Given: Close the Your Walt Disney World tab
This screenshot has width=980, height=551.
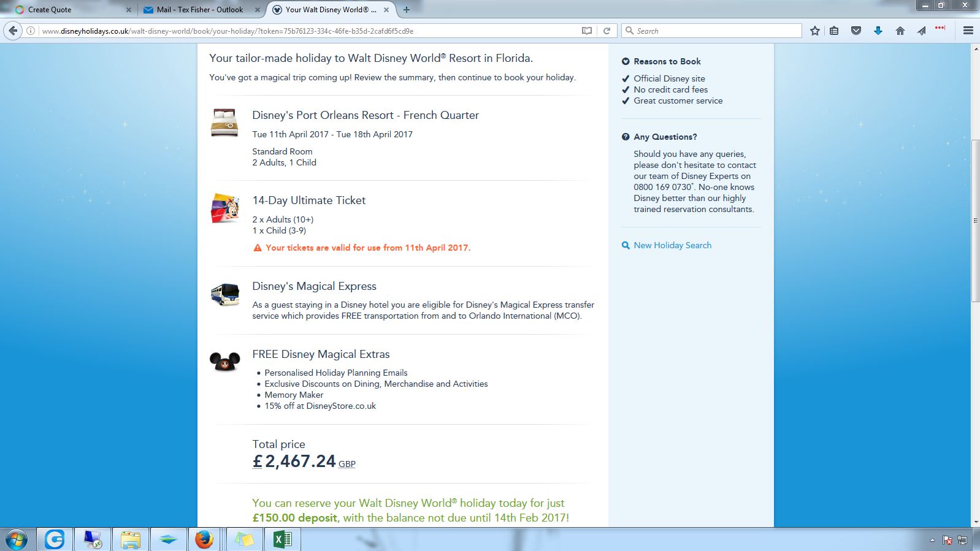Looking at the screenshot, I should (386, 10).
